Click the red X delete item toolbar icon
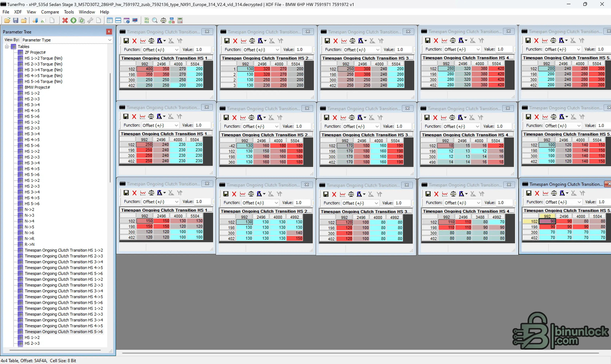Viewport: 611px width, 364px height. click(65, 20)
